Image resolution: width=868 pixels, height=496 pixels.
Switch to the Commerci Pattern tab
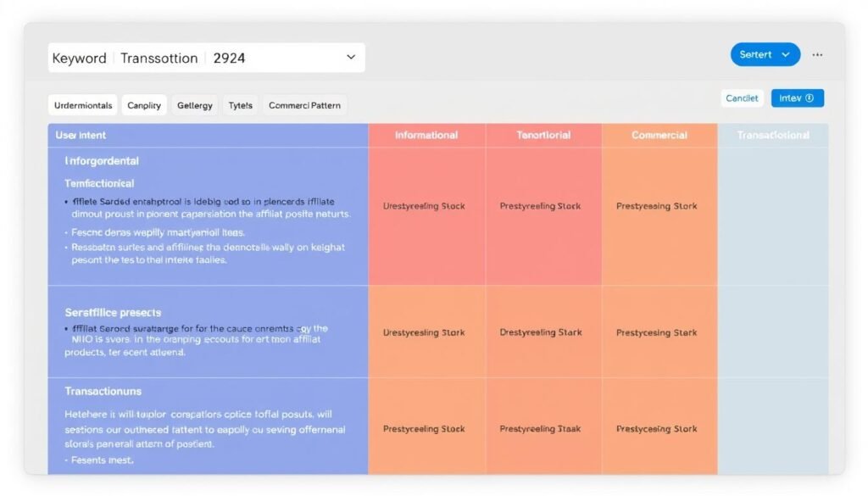point(304,104)
